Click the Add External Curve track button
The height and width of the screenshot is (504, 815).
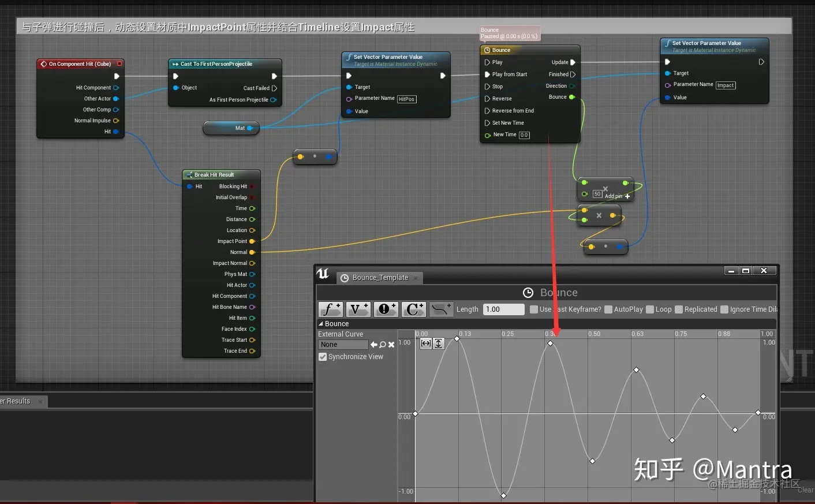pyautogui.click(x=441, y=309)
